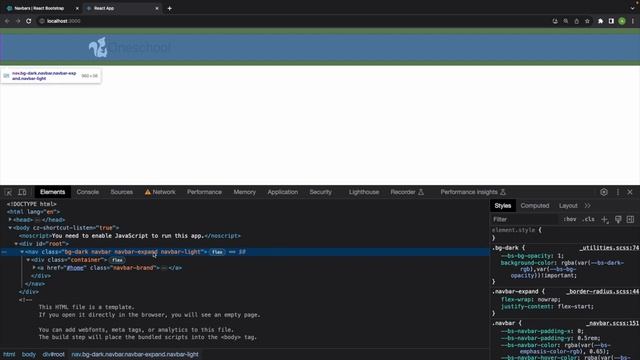640x360 pixels.
Task: Open the Chrome three-dot menu
Action: [x=633, y=21]
